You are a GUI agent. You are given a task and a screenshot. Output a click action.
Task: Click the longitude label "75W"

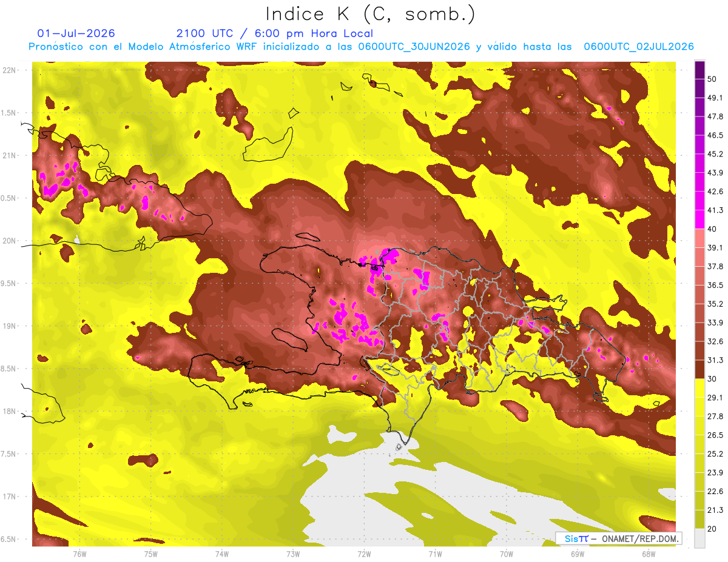[x=151, y=554]
